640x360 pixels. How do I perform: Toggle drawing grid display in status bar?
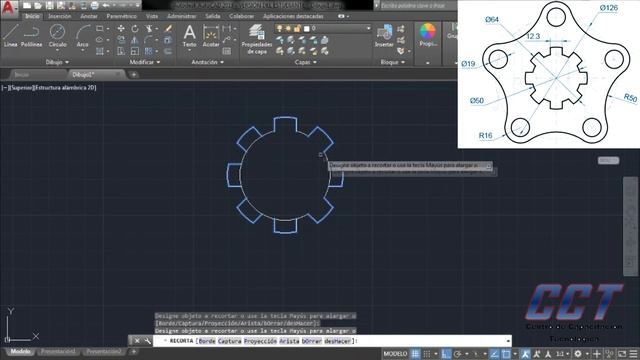(x=416, y=353)
